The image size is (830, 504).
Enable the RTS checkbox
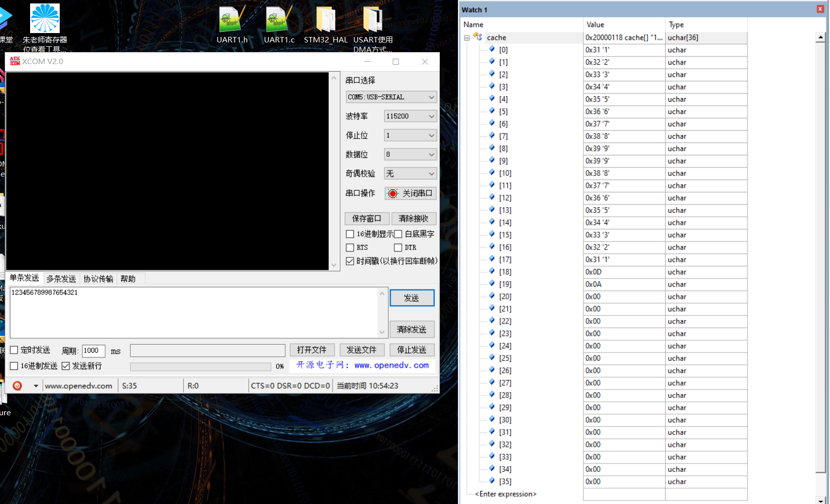(x=350, y=248)
